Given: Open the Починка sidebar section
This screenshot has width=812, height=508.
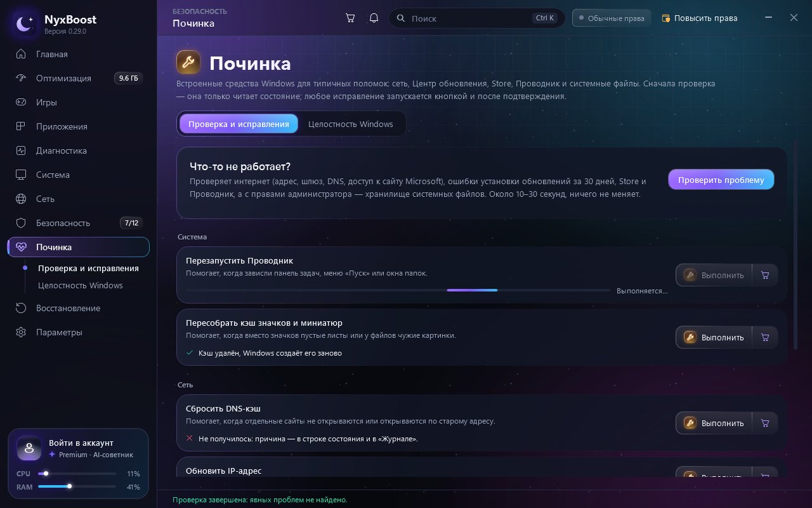Looking at the screenshot, I should 79,247.
